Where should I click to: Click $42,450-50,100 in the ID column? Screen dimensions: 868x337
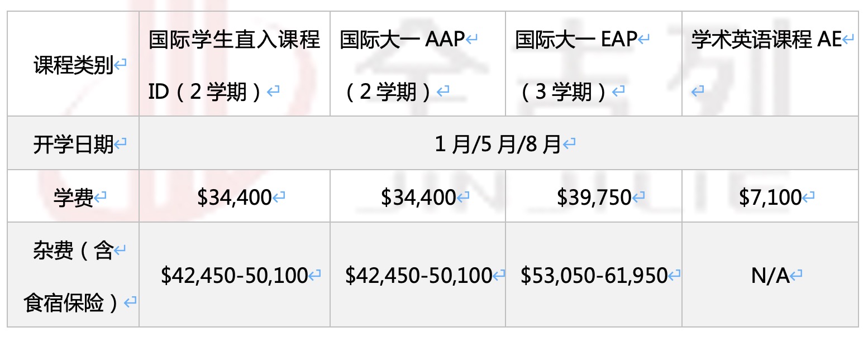click(x=234, y=276)
